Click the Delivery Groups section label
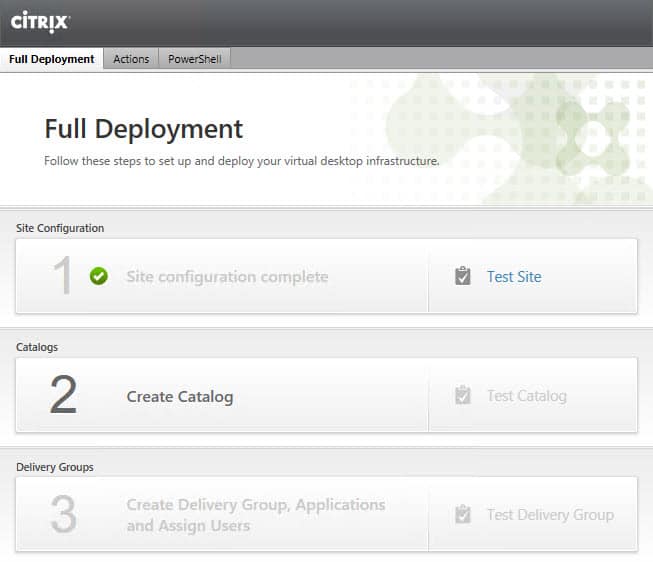653x562 pixels. click(55, 467)
